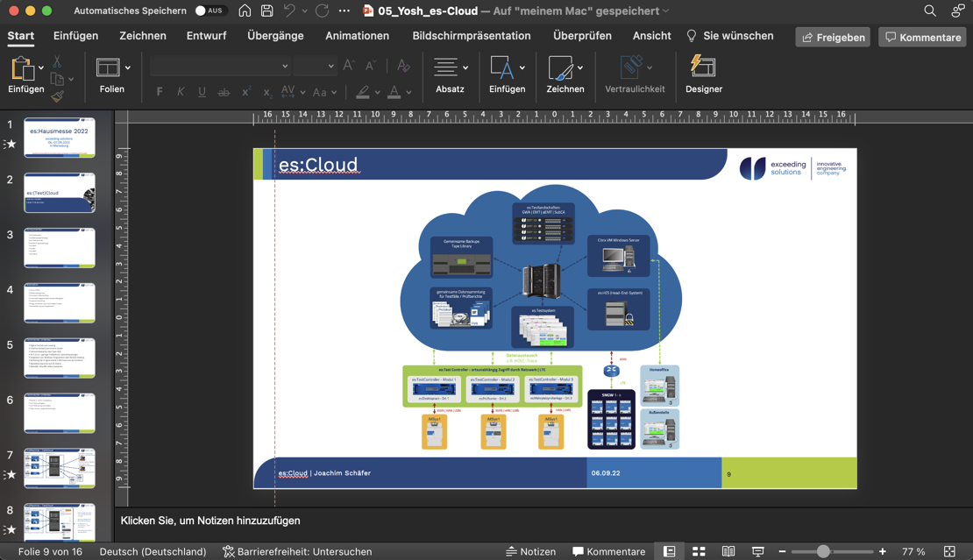Expand the Absatz paragraph dropdown

point(465,67)
